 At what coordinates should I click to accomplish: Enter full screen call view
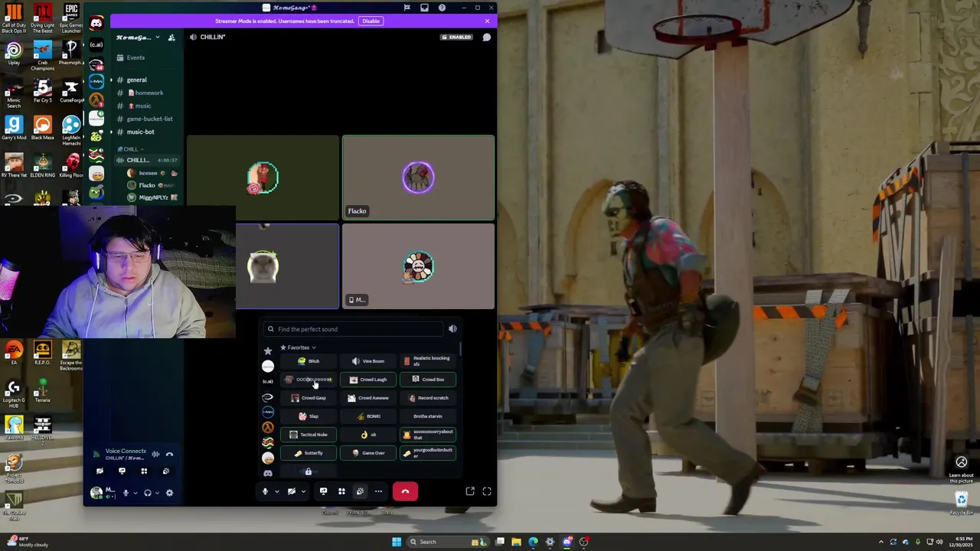point(486,491)
